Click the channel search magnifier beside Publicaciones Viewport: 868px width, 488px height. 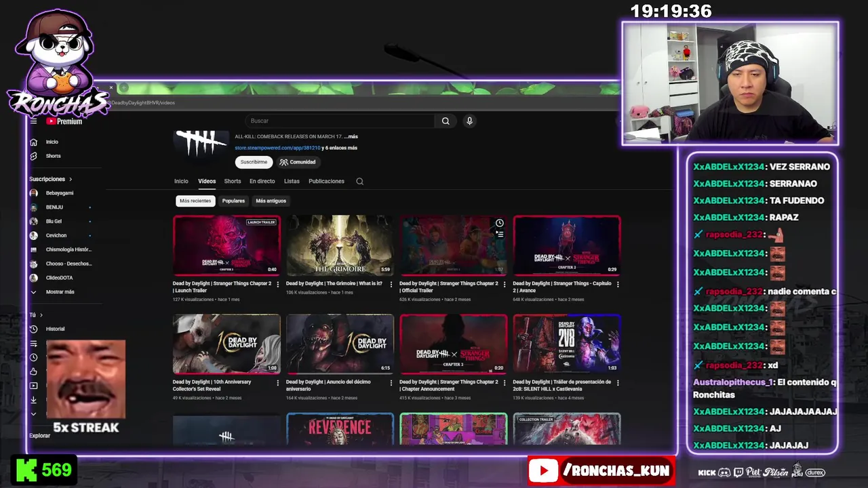pyautogui.click(x=359, y=181)
